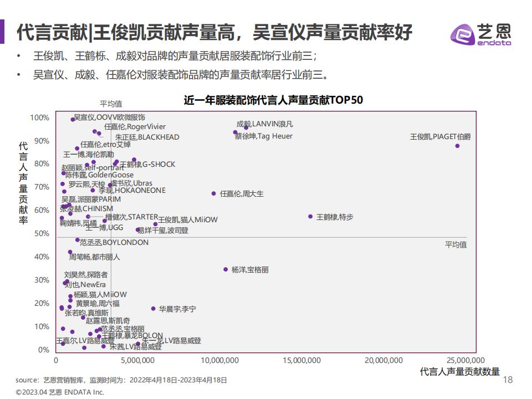Click data label 王鹤棣,特步
Image resolution: width=532 pixels, height=399 pixels.
335,217
